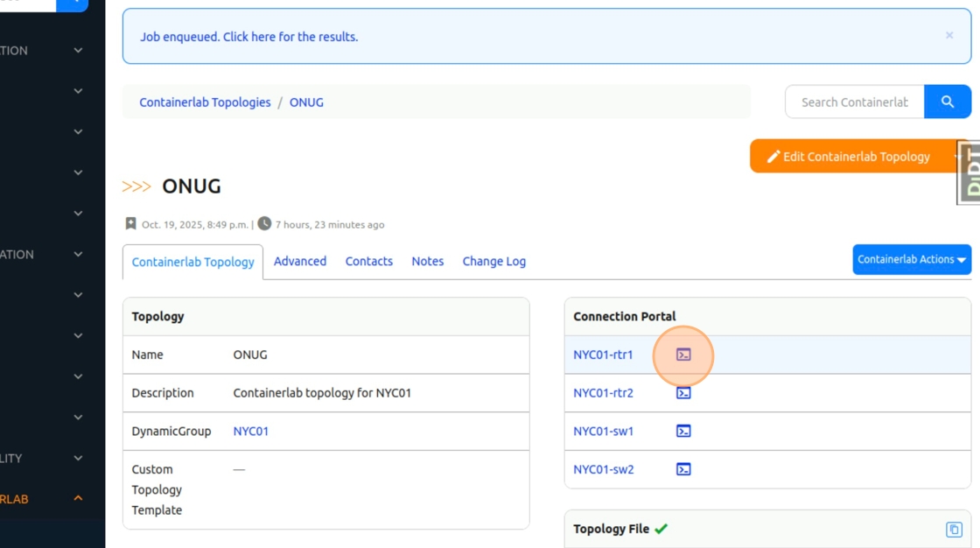This screenshot has width=980, height=548.
Task: Expand the LITY sidebar section chevron
Action: (78, 458)
